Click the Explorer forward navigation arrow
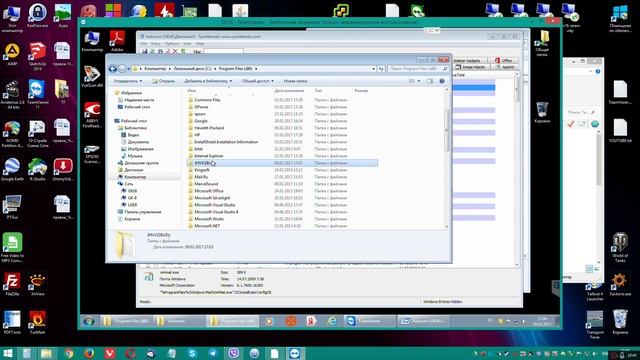The image size is (640, 360). [x=122, y=69]
